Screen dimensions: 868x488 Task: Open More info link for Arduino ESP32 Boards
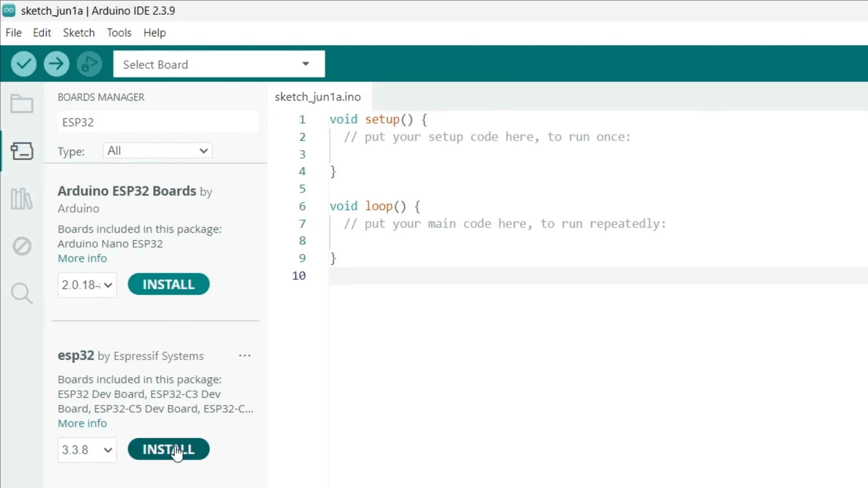pos(82,258)
